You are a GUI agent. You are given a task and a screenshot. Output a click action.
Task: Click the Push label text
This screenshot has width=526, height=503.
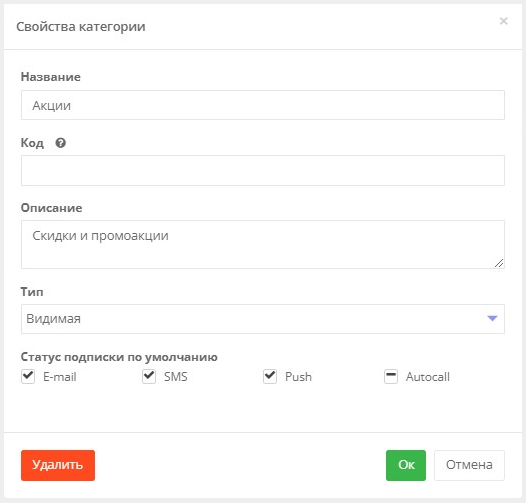298,377
